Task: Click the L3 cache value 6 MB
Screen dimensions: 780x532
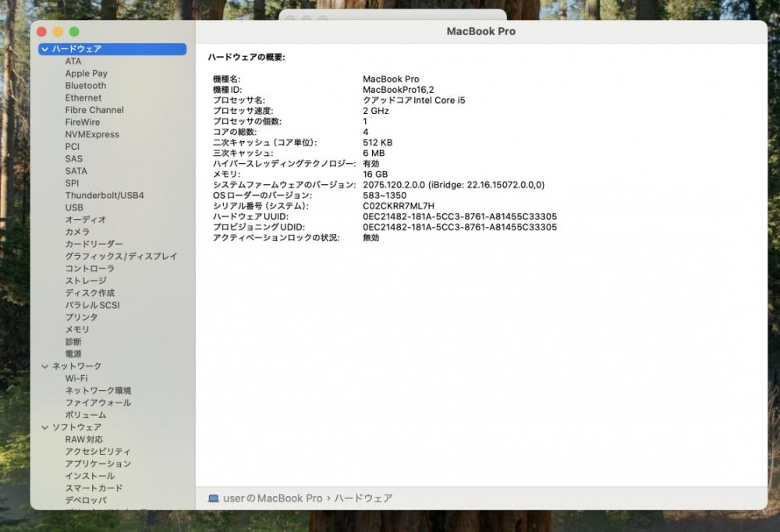Action: (x=374, y=153)
